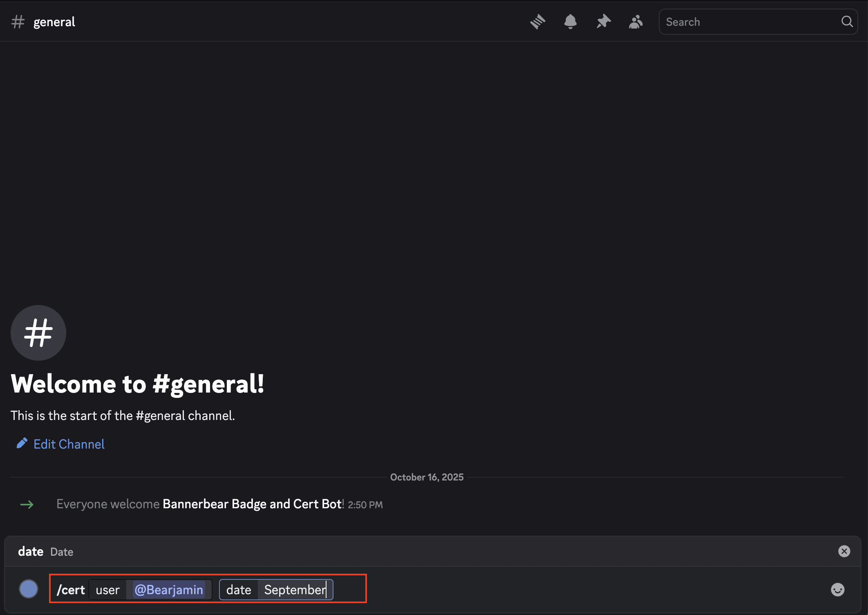The height and width of the screenshot is (615, 868).
Task: Open the emoji picker in the message bar
Action: click(838, 590)
